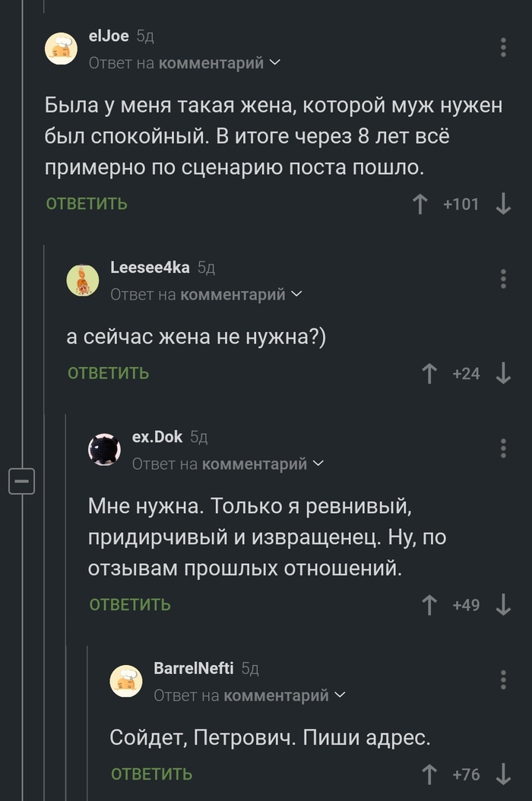Viewport: 532px width, 801px height.
Task: Upvote elJoe's comment
Action: tap(419, 204)
